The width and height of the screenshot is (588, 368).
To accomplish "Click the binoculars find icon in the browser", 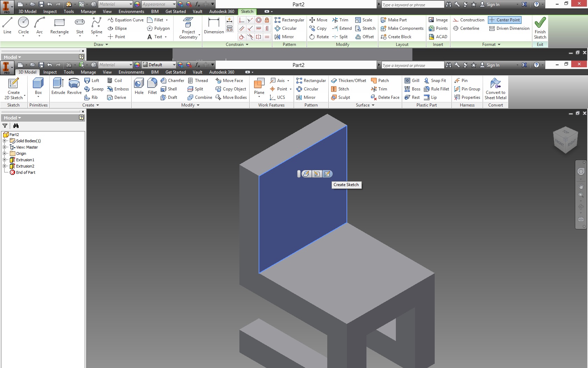I will point(16,126).
